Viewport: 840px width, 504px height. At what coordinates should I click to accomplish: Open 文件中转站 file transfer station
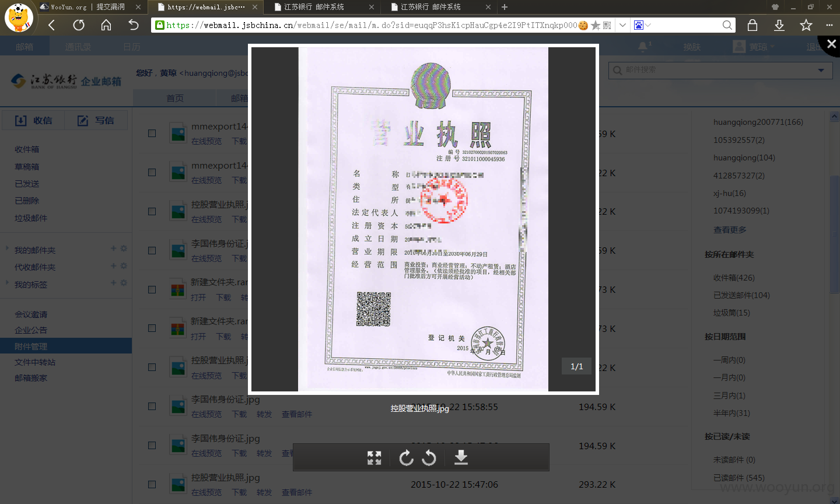coord(35,362)
